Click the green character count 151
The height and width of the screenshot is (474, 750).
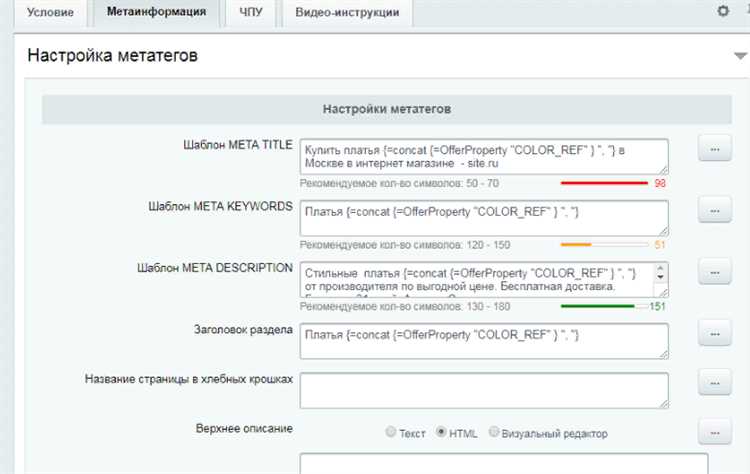(657, 307)
